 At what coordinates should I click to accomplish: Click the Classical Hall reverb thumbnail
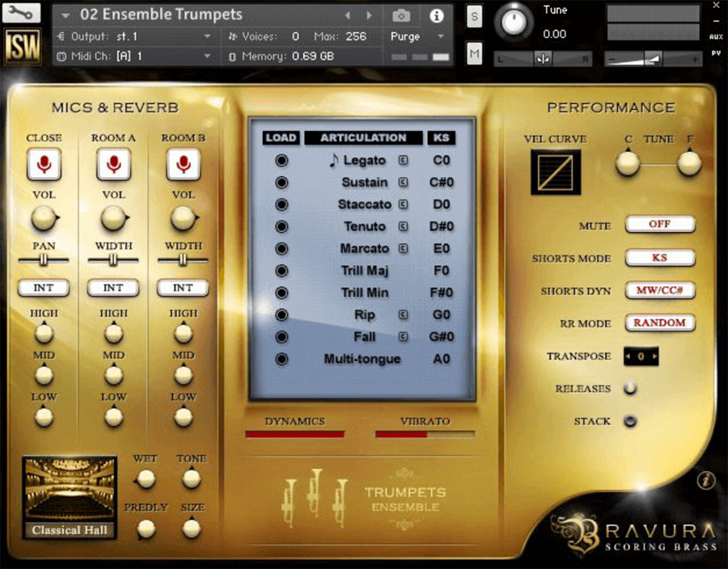click(70, 498)
